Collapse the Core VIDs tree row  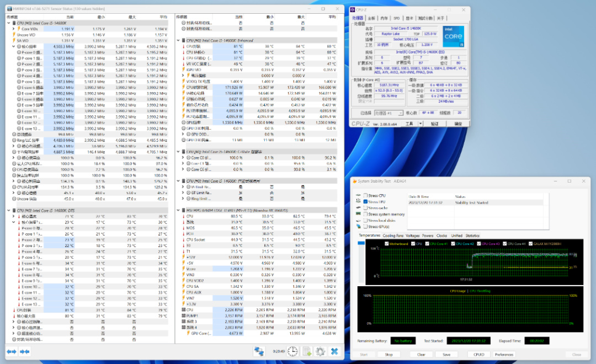point(14,29)
